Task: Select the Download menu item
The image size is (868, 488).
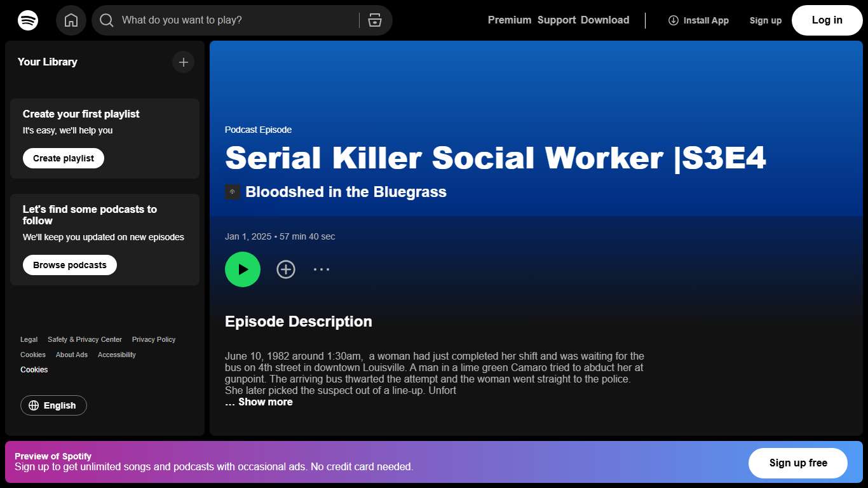Action: point(604,20)
